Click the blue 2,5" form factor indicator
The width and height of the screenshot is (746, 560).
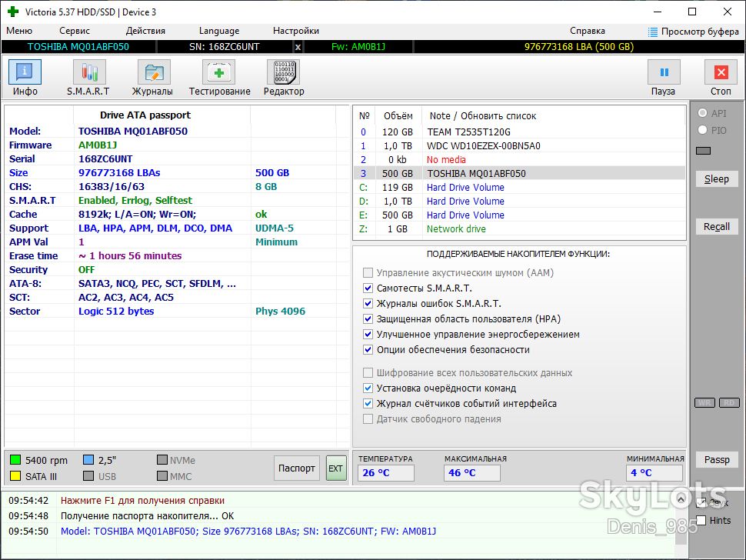click(88, 459)
